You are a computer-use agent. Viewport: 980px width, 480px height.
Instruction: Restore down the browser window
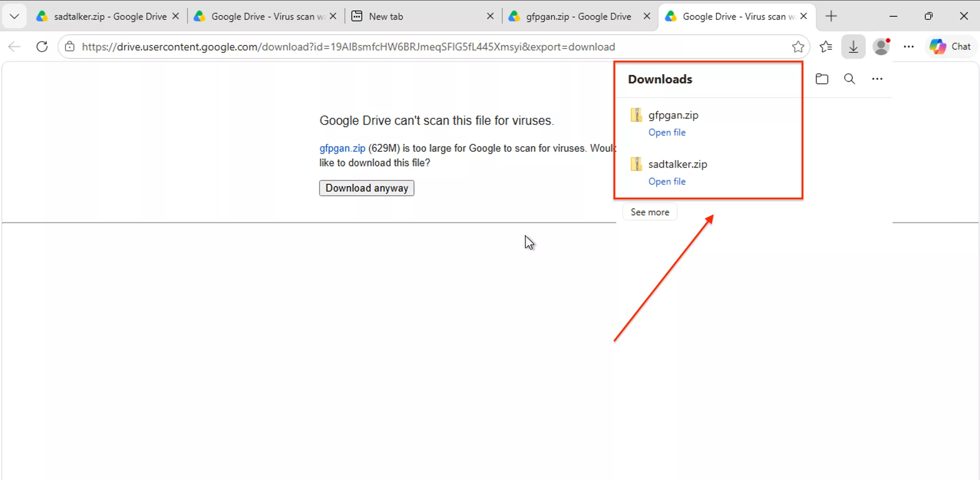pyautogui.click(x=929, y=16)
